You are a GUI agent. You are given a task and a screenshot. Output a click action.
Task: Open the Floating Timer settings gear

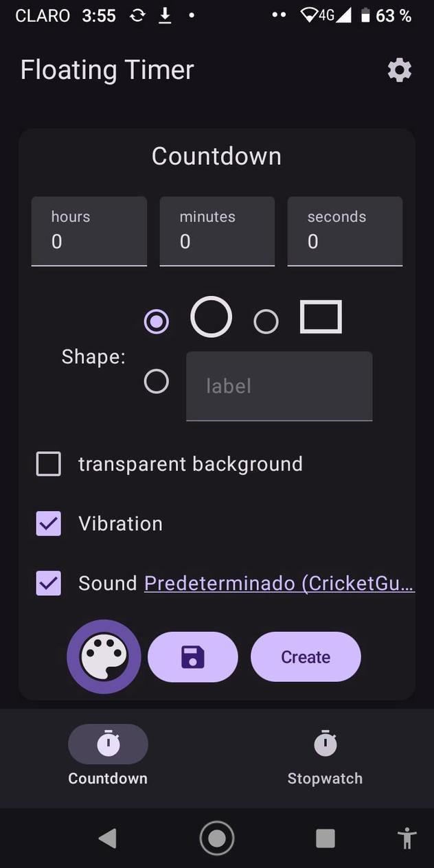399,69
